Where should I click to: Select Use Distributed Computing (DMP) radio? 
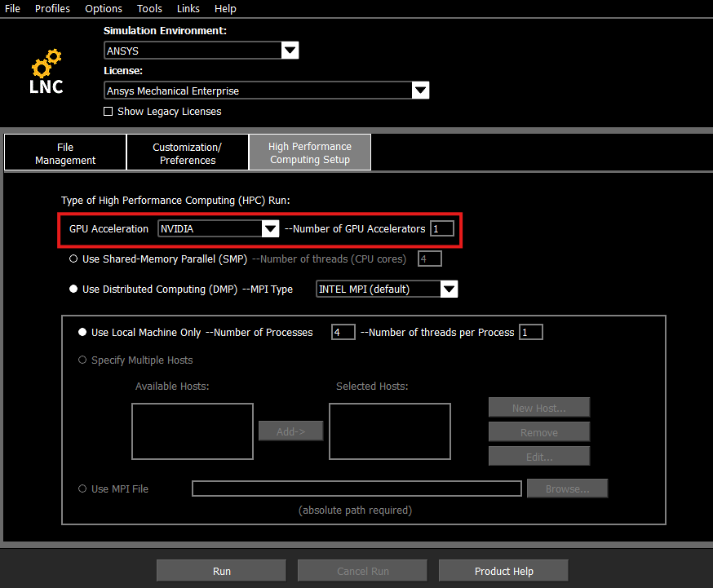click(x=73, y=289)
